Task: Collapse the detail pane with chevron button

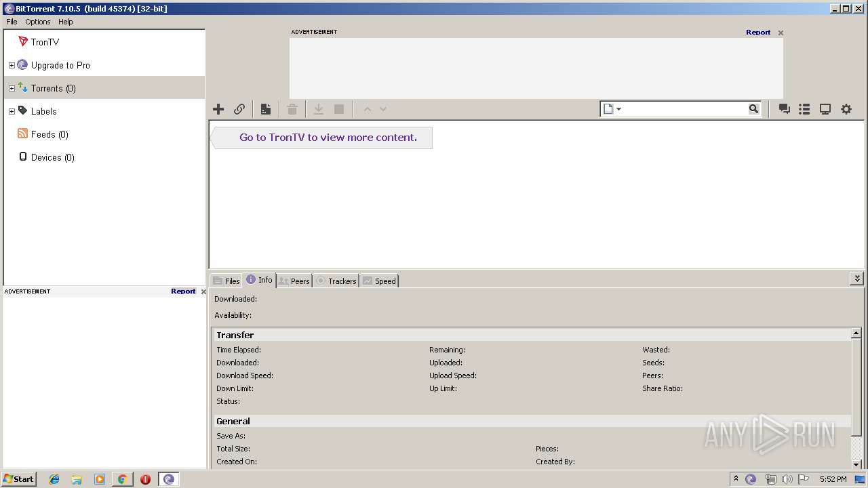Action: [857, 279]
